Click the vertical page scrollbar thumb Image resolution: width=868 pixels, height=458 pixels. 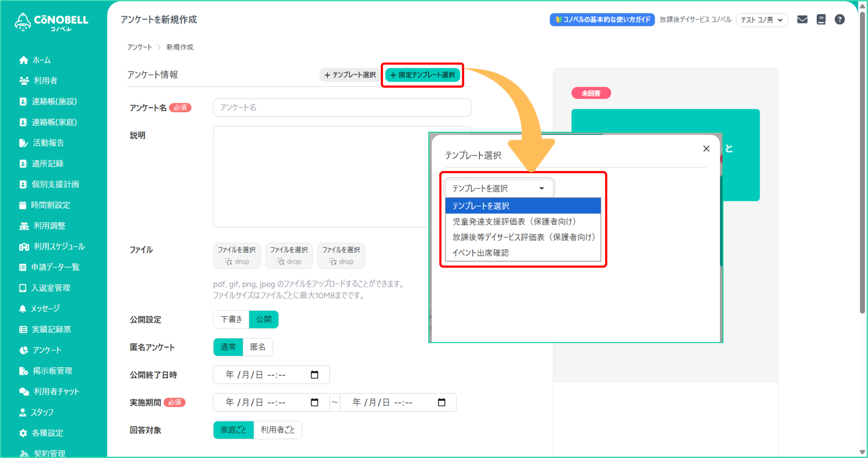862,163
